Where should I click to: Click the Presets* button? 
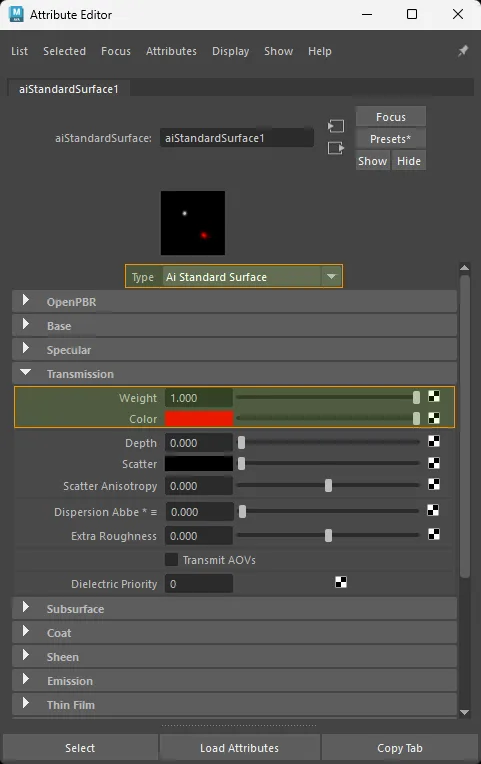391,139
